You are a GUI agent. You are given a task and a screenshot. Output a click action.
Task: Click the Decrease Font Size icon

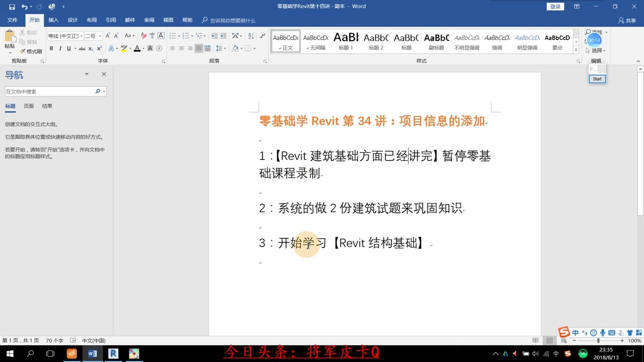tap(116, 36)
